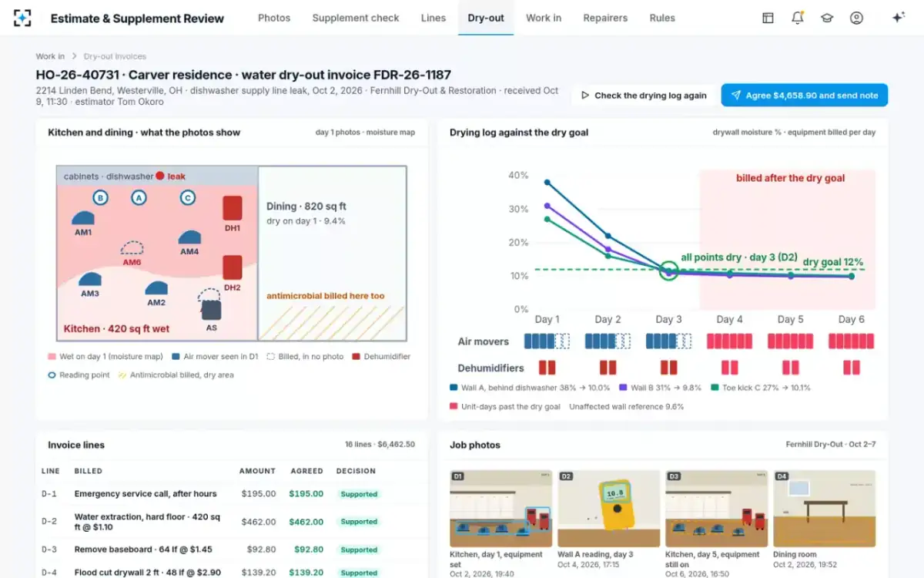
Task: Click reading point B marker
Action: coord(100,198)
